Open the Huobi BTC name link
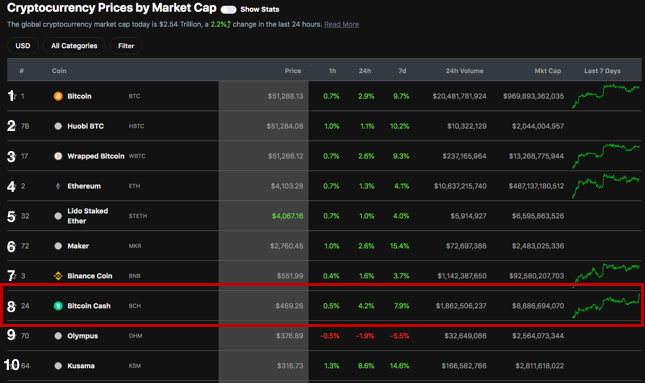The height and width of the screenshot is (385, 645). pos(86,126)
